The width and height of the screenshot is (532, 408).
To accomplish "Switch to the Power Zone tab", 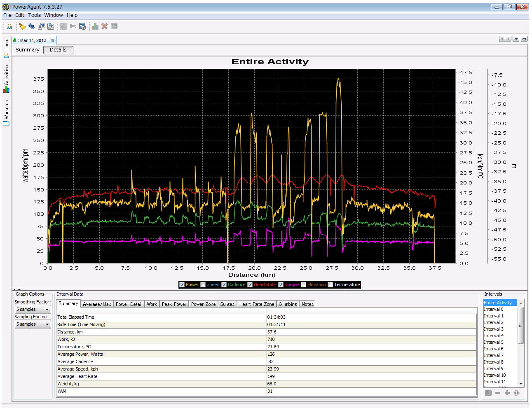I will pyautogui.click(x=203, y=304).
